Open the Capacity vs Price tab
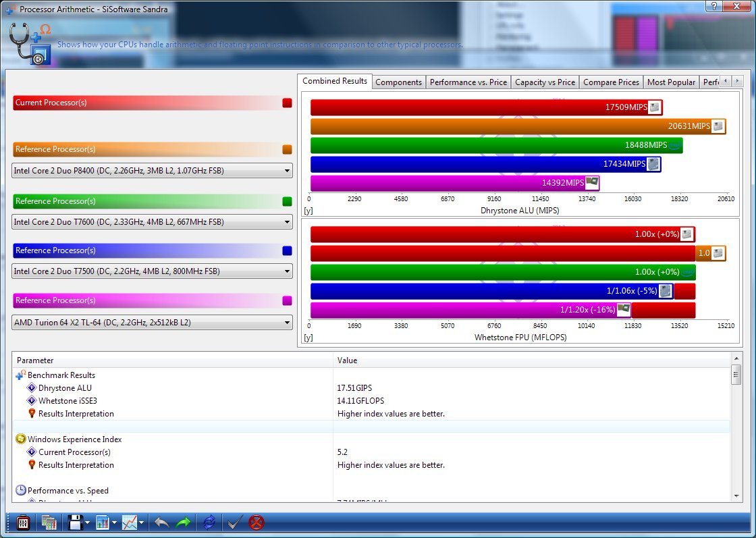Viewport: 756px width, 538px height. point(545,82)
